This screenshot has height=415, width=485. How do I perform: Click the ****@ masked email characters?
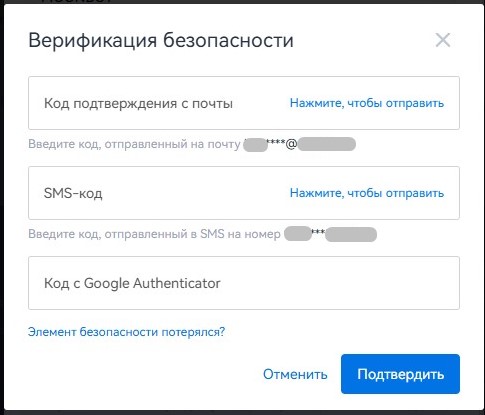click(282, 144)
